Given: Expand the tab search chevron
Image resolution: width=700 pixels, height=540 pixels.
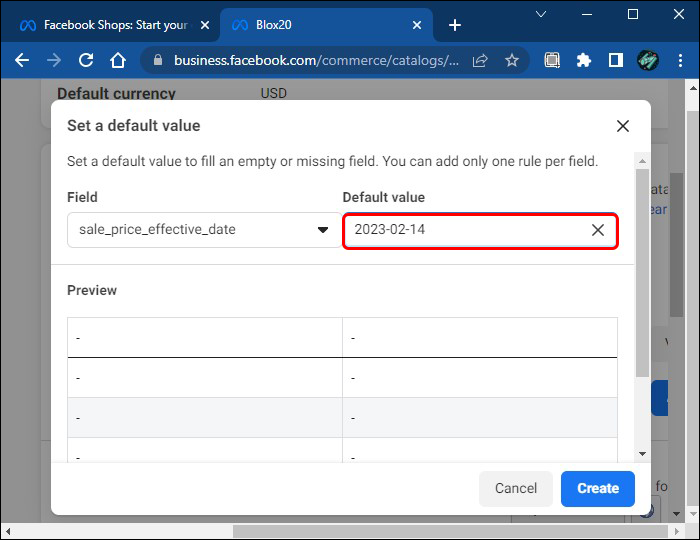Looking at the screenshot, I should coord(541,15).
